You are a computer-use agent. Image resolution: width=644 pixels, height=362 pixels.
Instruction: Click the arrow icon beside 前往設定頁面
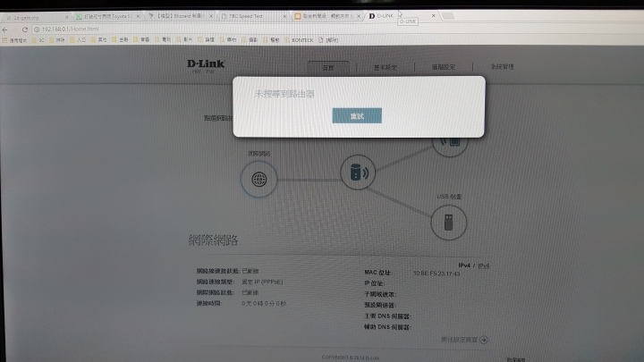484,340
